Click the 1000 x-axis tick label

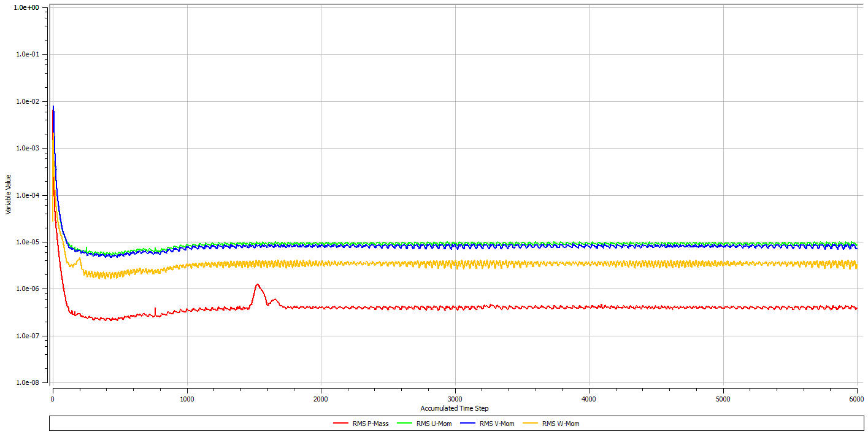tap(186, 398)
